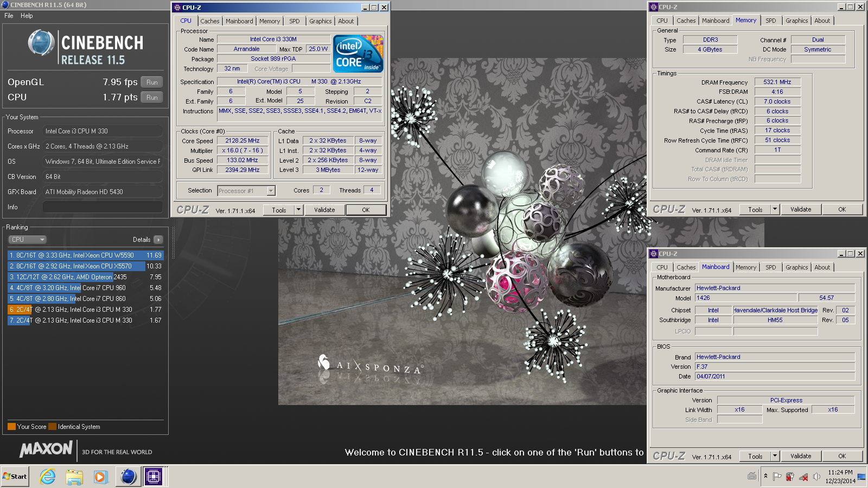Launch Windows Media Player from taskbar

(100, 477)
